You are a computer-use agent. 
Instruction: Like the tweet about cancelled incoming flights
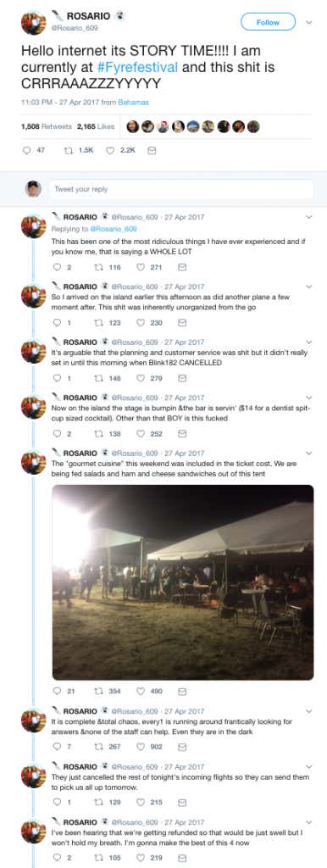(141, 802)
